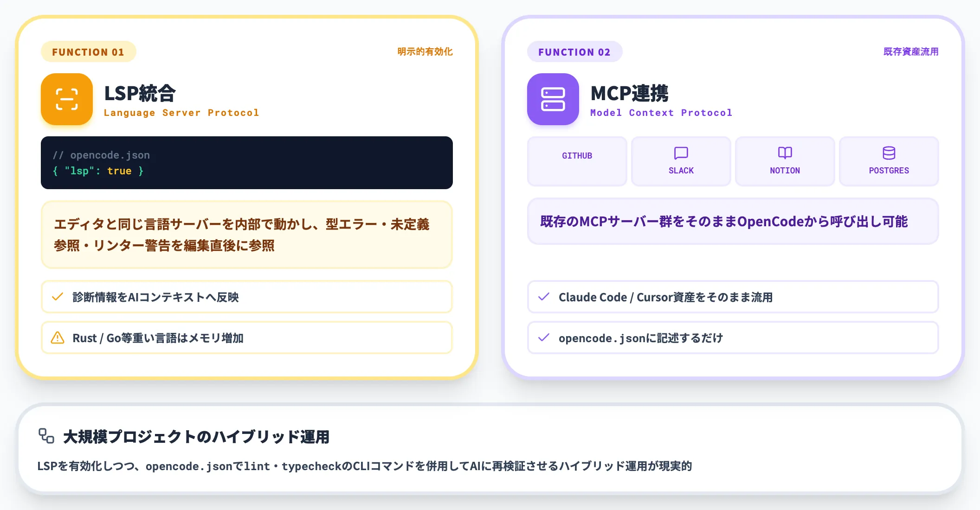Select the SLACK label
Screen dimensions: 980x510
(681, 171)
